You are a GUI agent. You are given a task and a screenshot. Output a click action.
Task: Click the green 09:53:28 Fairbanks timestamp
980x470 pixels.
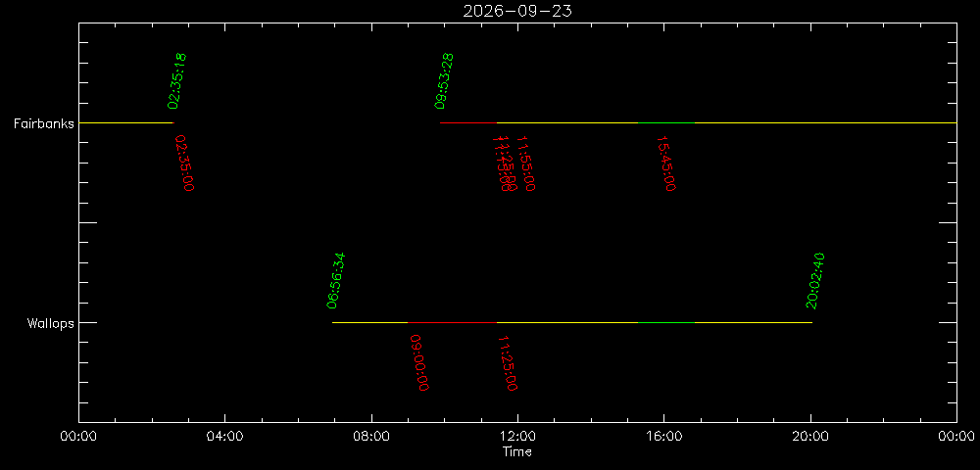coord(444,81)
